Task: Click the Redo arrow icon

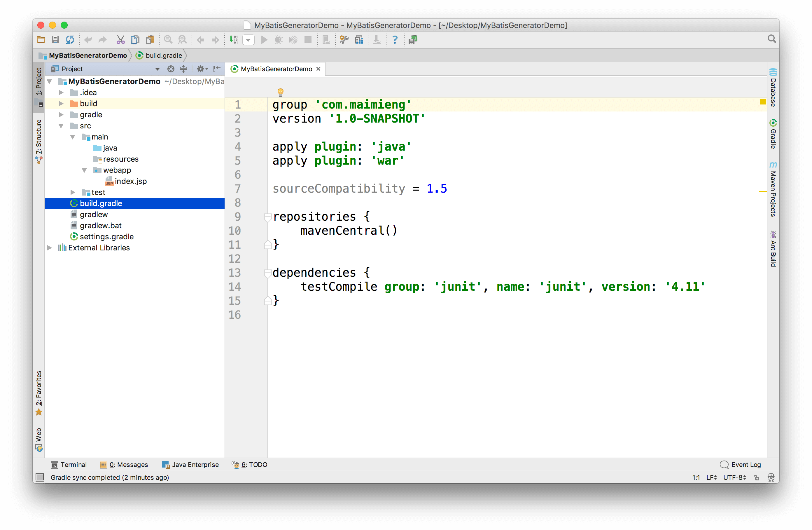Action: coord(102,40)
